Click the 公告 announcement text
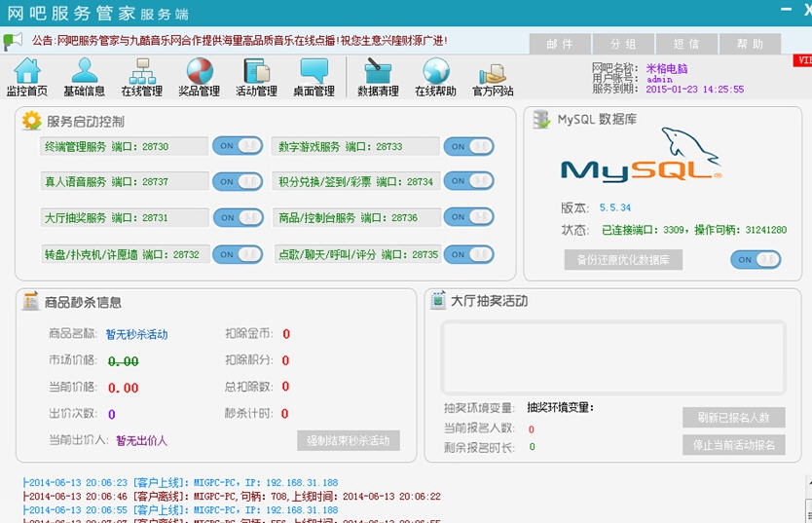The width and height of the screenshot is (812, 523). pos(240,40)
